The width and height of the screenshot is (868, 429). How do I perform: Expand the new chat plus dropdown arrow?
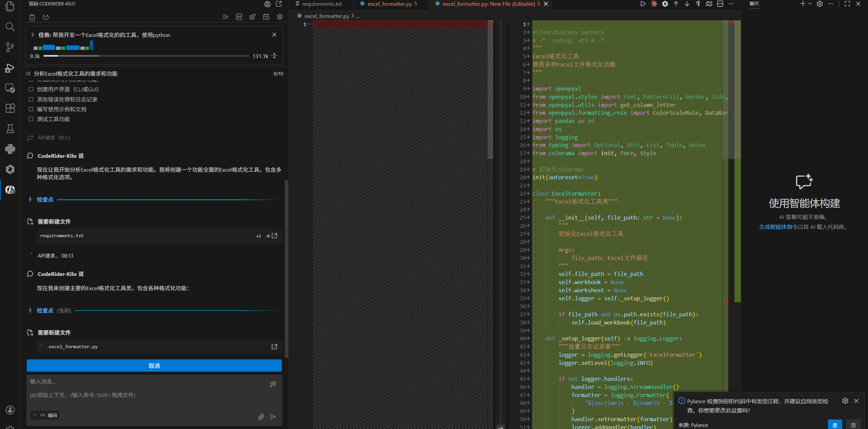pos(810,4)
